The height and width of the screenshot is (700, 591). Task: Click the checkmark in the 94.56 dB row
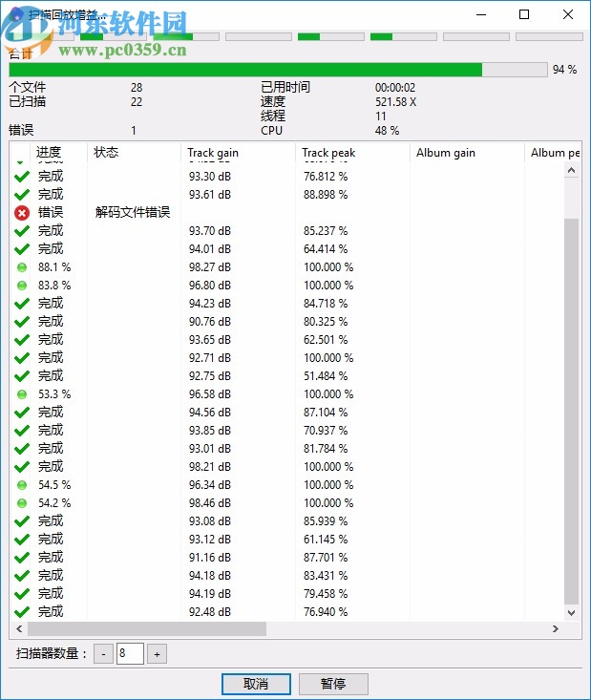21,413
